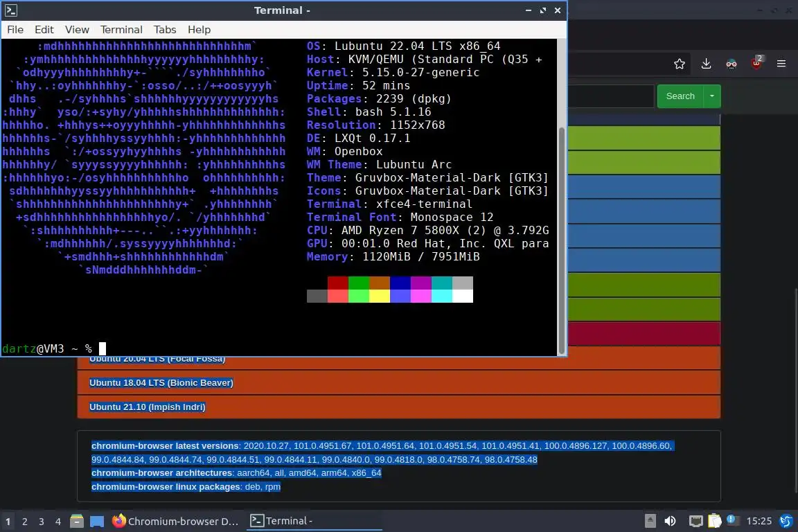The height and width of the screenshot is (532, 798).
Task: Click the 'Resolution: 1152x768' line
Action: 375,125
